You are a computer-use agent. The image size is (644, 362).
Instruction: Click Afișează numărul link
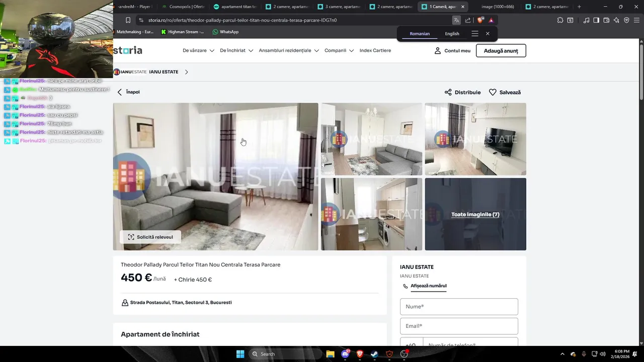(x=428, y=286)
